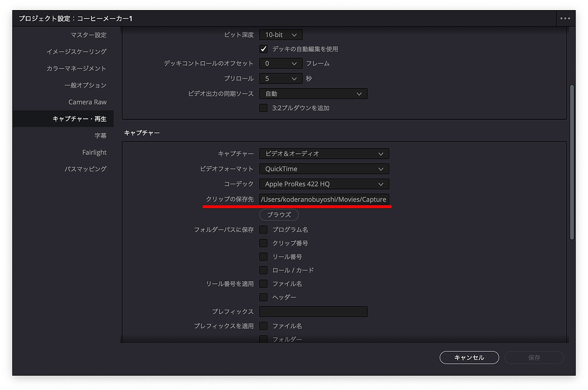Click the vertical scrollbar on the right
The image size is (588, 390).
573,161
